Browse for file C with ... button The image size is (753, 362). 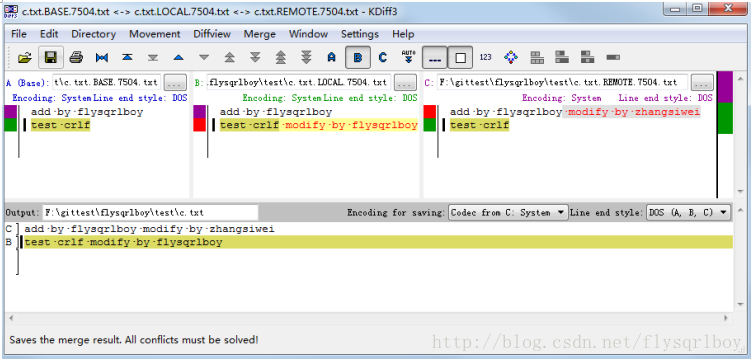(702, 83)
